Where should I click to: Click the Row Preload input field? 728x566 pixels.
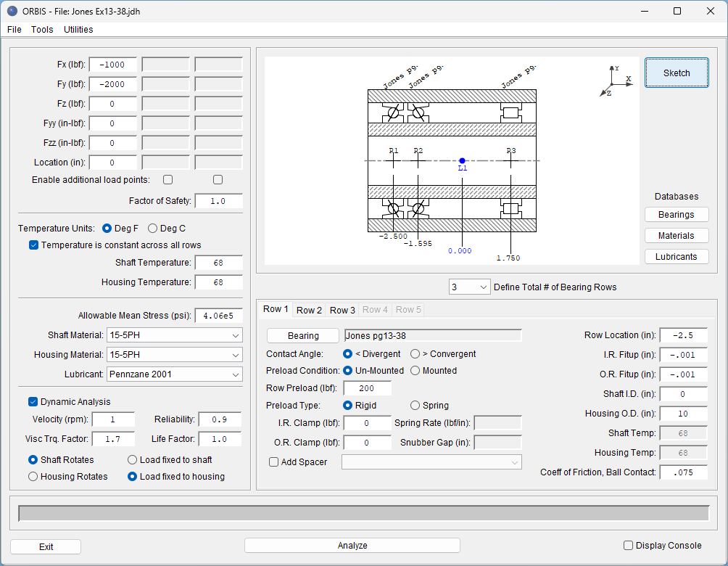[367, 388]
